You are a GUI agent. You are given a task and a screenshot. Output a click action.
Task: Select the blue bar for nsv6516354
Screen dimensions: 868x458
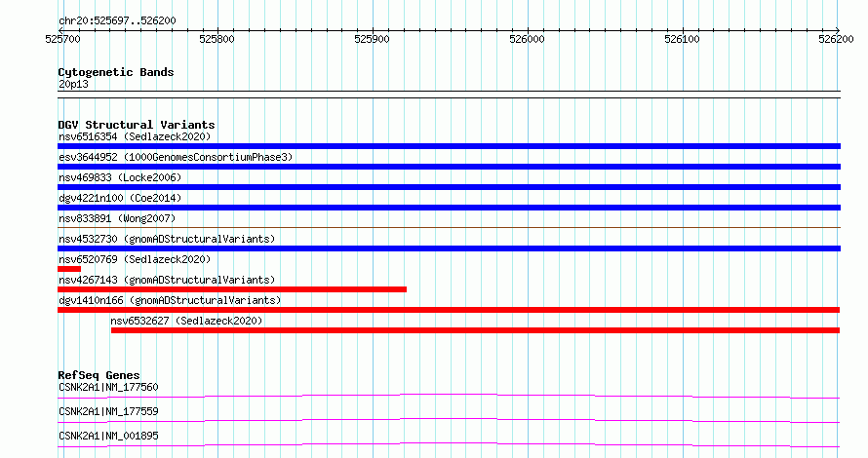click(x=449, y=146)
